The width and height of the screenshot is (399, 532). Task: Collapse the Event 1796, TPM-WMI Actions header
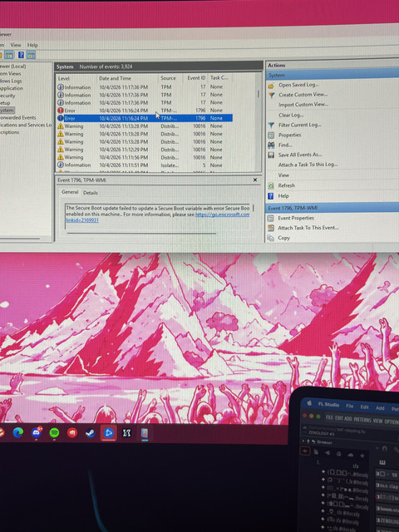click(332, 208)
